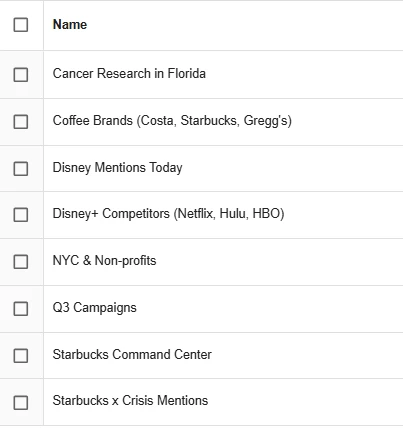
Task: Open the Q3 Campaigns item
Action: pyautogui.click(x=94, y=308)
